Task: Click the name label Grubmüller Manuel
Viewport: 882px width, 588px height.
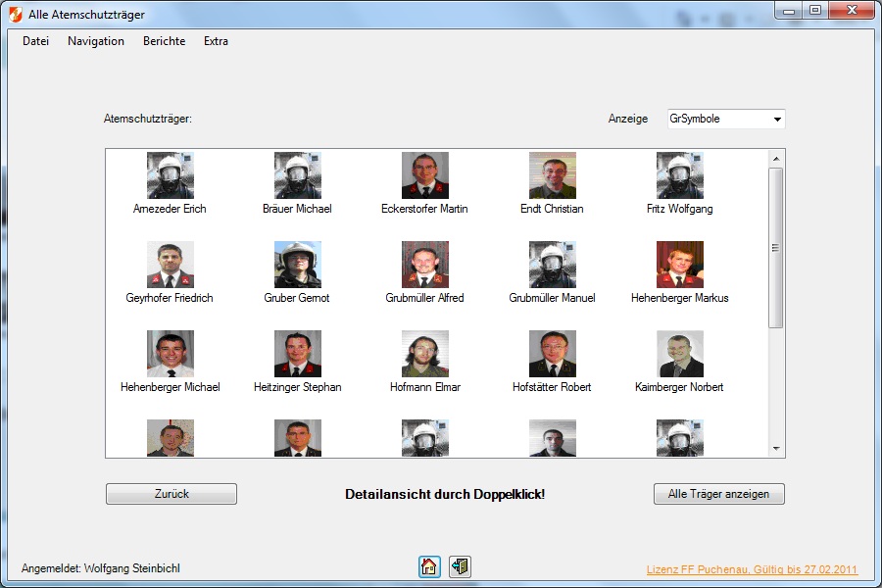Action: (x=552, y=298)
